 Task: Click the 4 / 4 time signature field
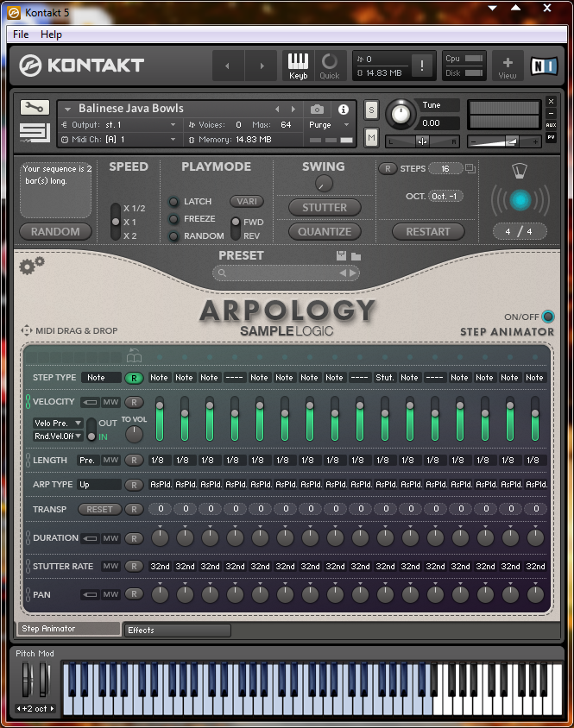pyautogui.click(x=519, y=231)
